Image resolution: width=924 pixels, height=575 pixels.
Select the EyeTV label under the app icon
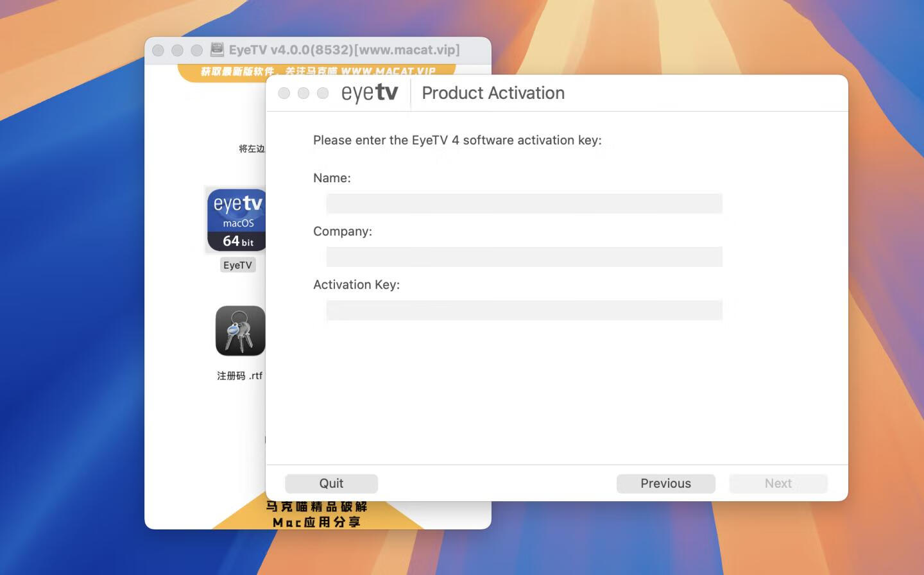(237, 265)
